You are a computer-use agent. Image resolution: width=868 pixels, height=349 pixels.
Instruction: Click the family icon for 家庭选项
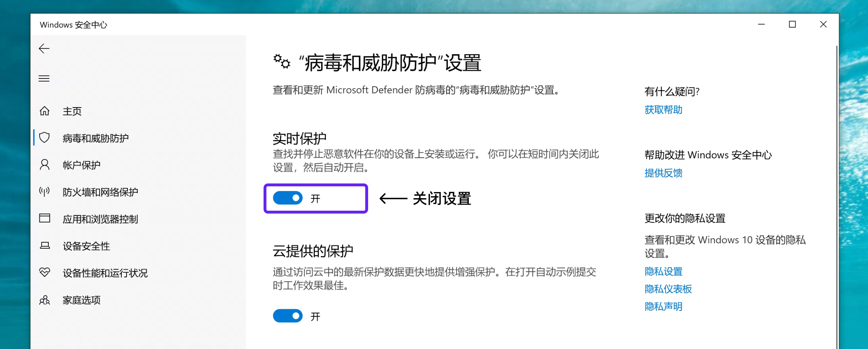coord(44,300)
